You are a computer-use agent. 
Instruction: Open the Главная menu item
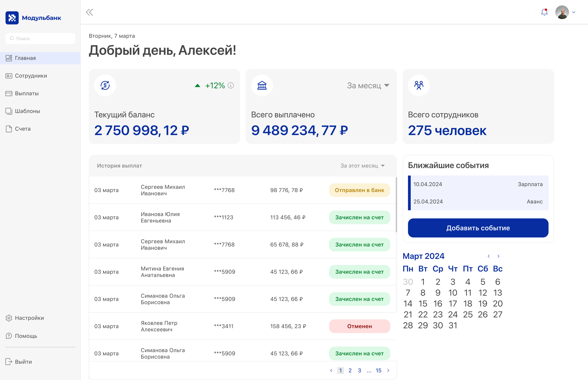(40, 58)
